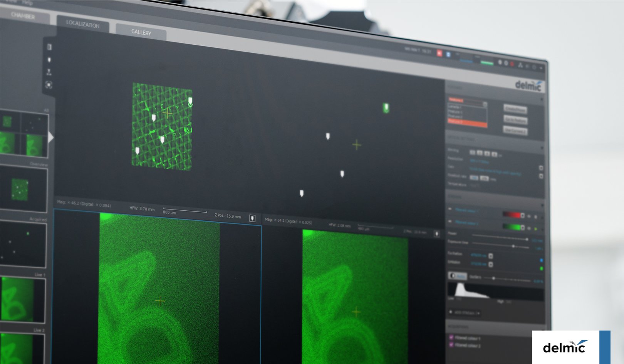
Task: Toggle Auto brightness/contrast in the stream panel
Action: click(458, 276)
